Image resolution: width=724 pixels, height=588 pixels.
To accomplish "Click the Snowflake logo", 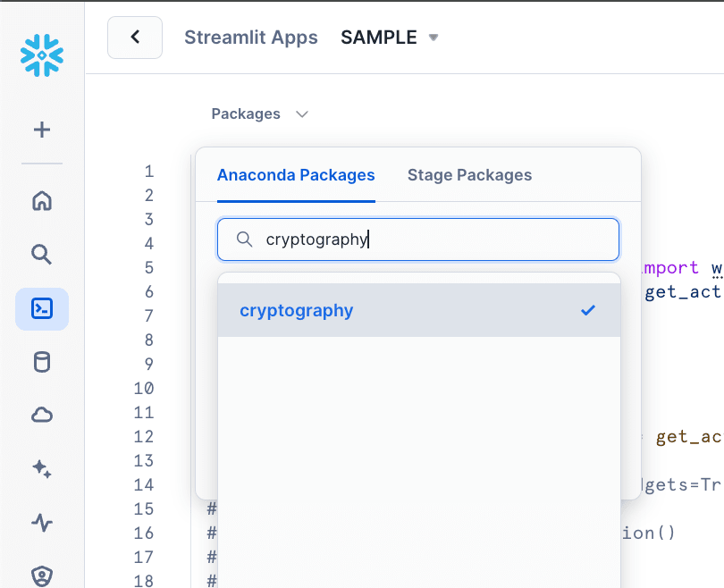I will pos(41,55).
